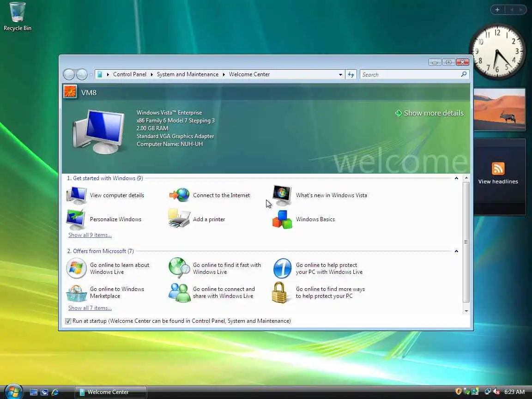Open the Recycle Bin desktop icon

[17, 17]
